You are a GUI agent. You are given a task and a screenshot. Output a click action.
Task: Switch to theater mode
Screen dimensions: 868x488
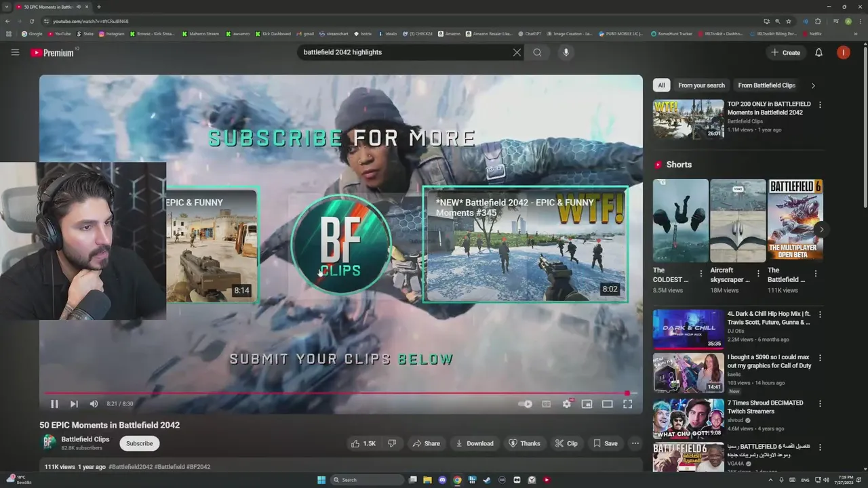pos(608,404)
